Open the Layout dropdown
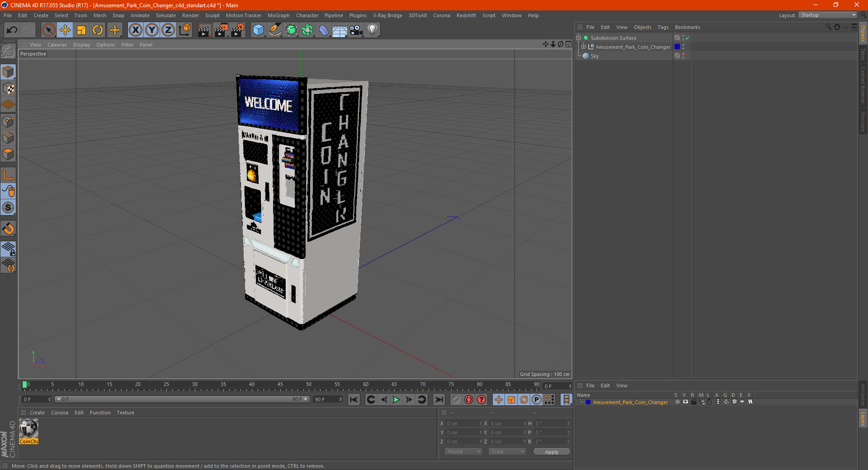 tap(828, 15)
